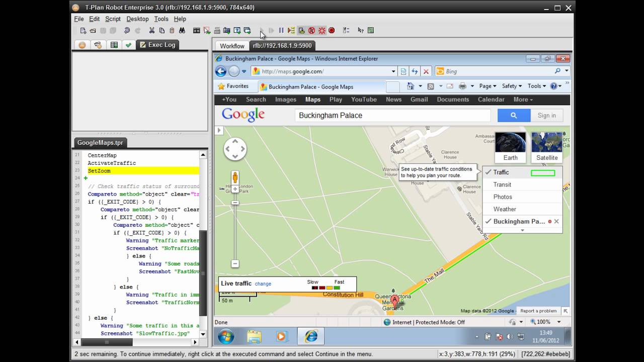Open the Gmail link in Google bar

[419, 100]
